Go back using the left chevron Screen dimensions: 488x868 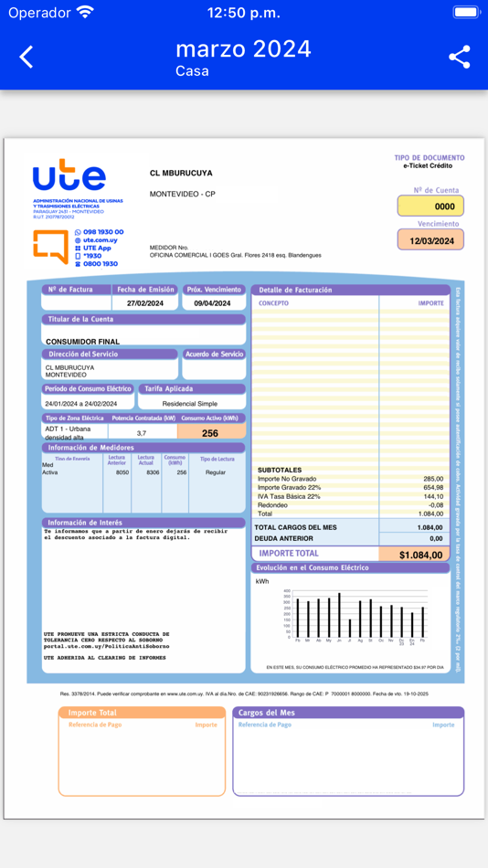[x=26, y=57]
